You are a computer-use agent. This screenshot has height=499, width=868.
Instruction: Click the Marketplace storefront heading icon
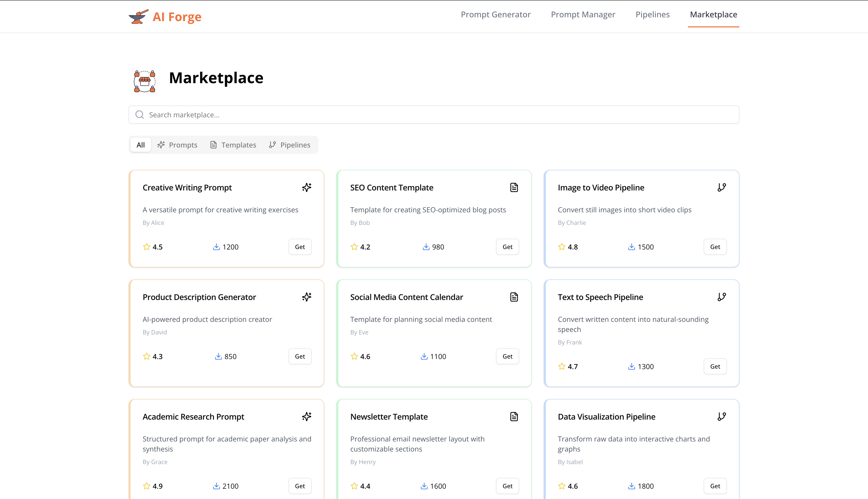click(145, 81)
